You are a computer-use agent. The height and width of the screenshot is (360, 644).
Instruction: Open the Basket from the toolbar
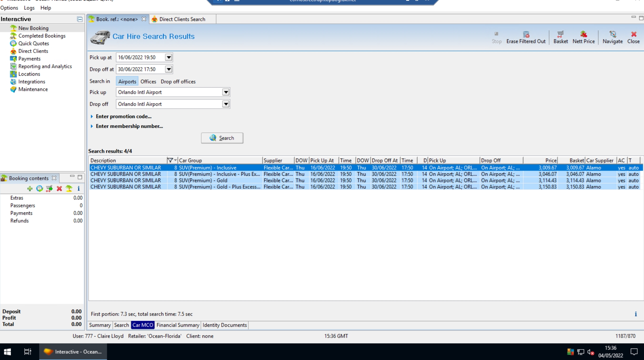[x=560, y=37]
